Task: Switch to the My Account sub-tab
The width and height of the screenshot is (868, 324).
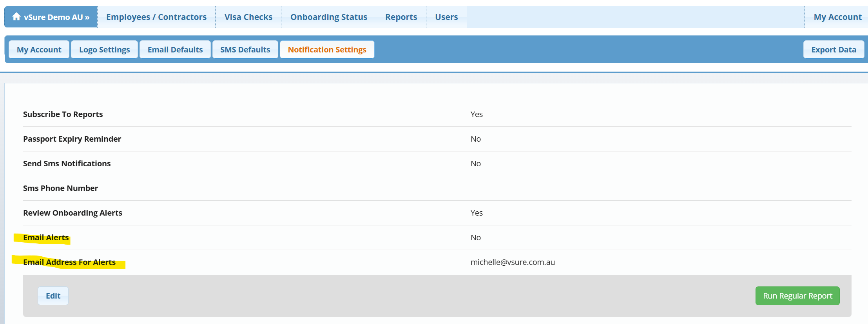Action: pos(39,50)
